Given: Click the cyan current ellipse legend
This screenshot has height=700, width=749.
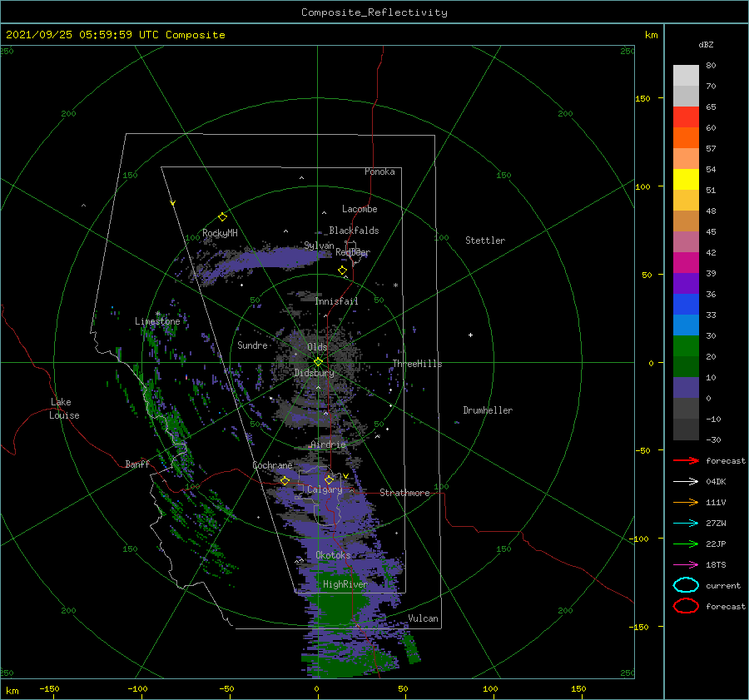Looking at the screenshot, I should tap(686, 585).
